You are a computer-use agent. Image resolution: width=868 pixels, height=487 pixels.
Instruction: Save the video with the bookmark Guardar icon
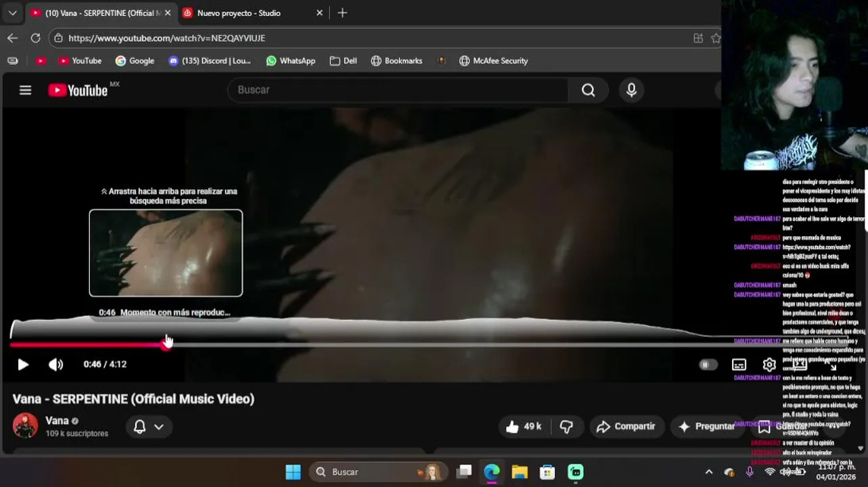pyautogui.click(x=764, y=427)
